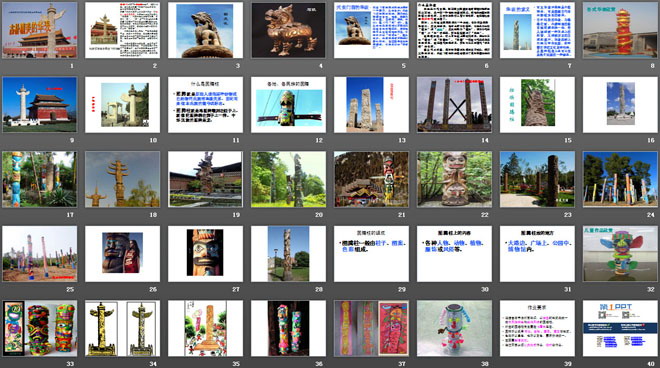Choose slide 38 plastic bottle totem craft
Image resolution: width=660 pixels, height=368 pixels.
(x=454, y=328)
